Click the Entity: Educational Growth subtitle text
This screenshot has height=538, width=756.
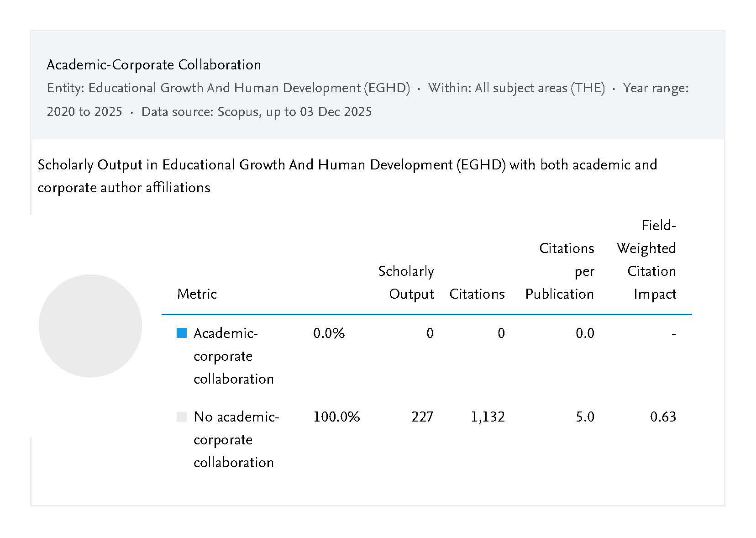pos(228,88)
